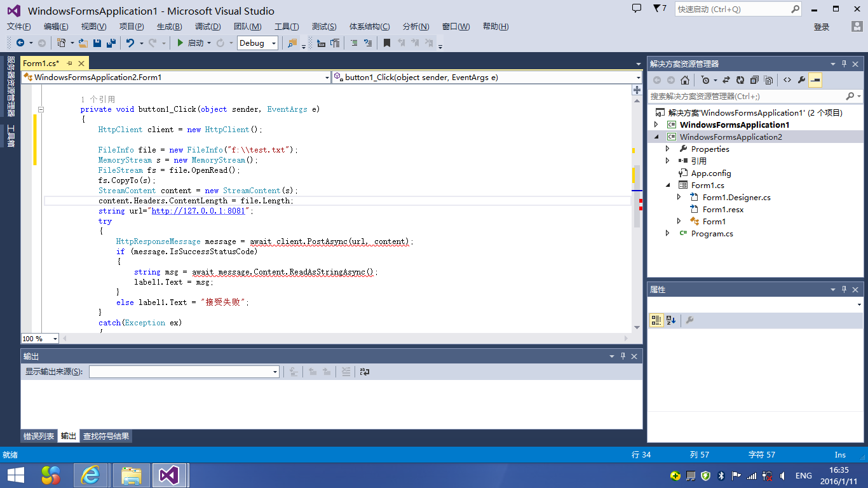Expand the Properties node in the solution tree
Viewport: 868px width, 488px height.
(667, 149)
